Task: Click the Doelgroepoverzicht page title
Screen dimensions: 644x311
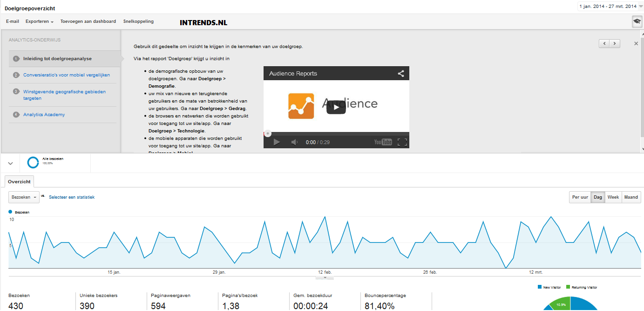Action: (x=30, y=8)
